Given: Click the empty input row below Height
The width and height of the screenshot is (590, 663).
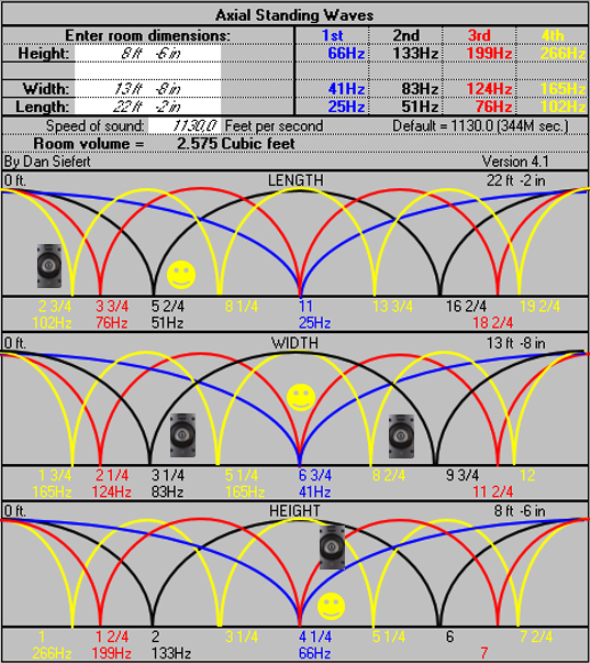Looking at the screenshot, I should (x=148, y=71).
